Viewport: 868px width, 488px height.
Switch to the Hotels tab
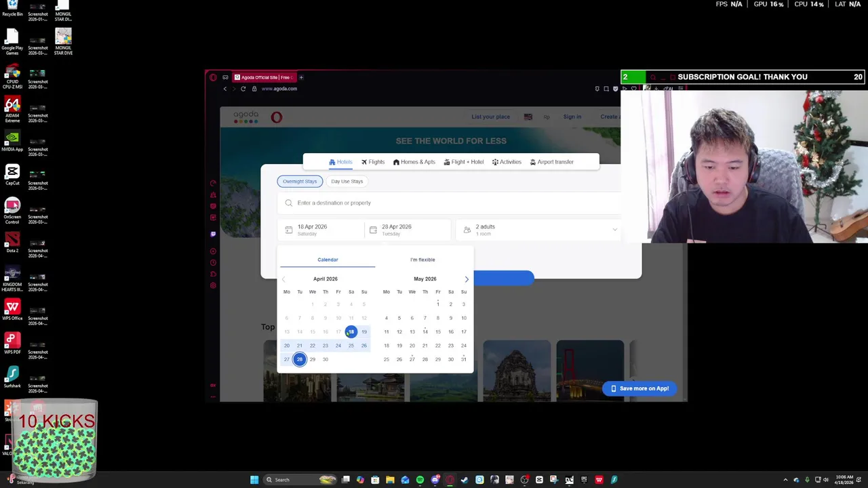[340, 162]
